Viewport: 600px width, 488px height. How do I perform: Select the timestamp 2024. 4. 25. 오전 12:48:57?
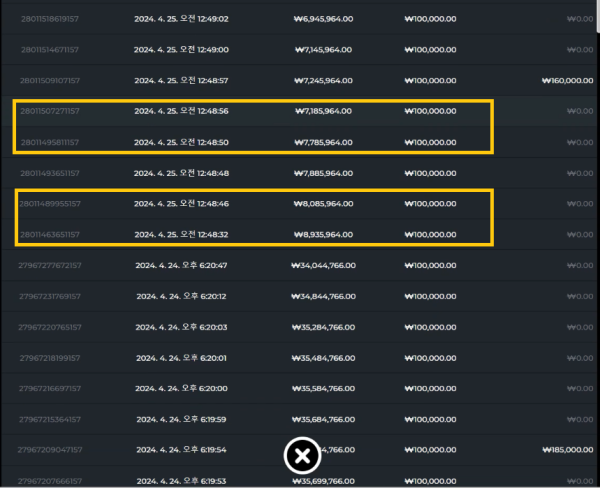tap(181, 81)
